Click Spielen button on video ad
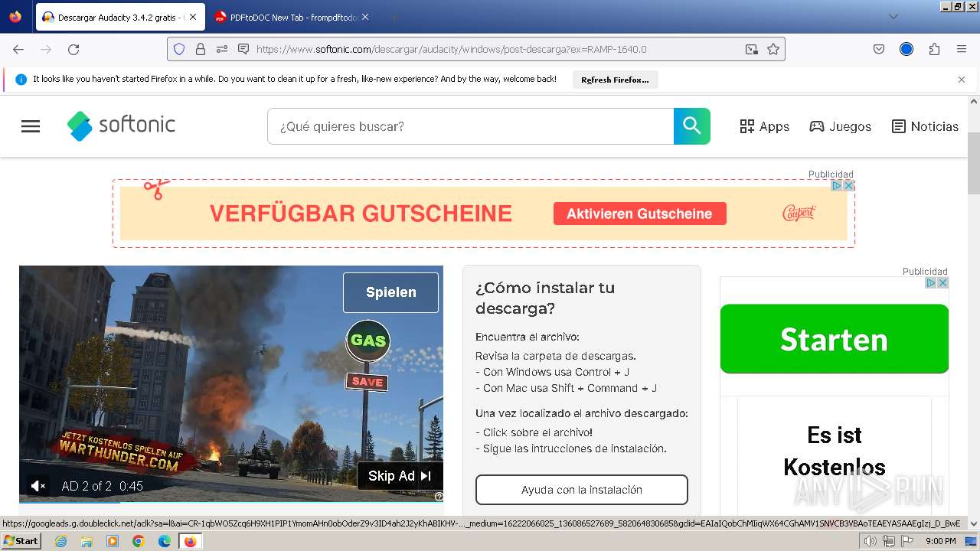Image resolution: width=980 pixels, height=551 pixels. tap(390, 292)
